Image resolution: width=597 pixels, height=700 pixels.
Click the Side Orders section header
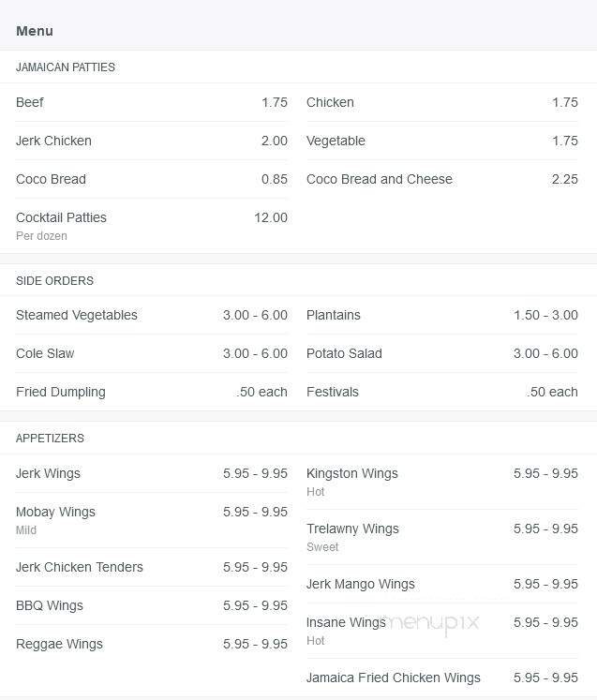point(54,280)
